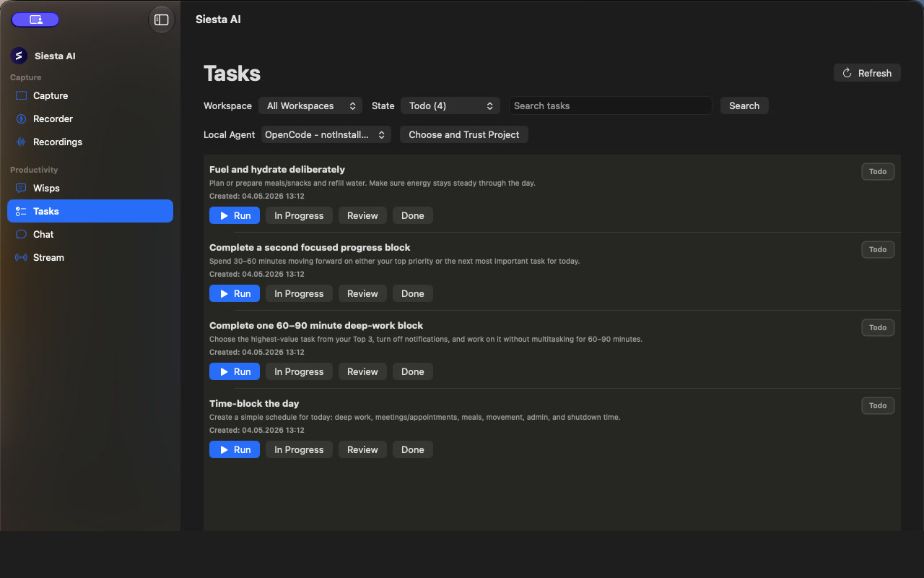The image size is (924, 578).
Task: Open Recordings in the sidebar
Action: tap(90, 142)
